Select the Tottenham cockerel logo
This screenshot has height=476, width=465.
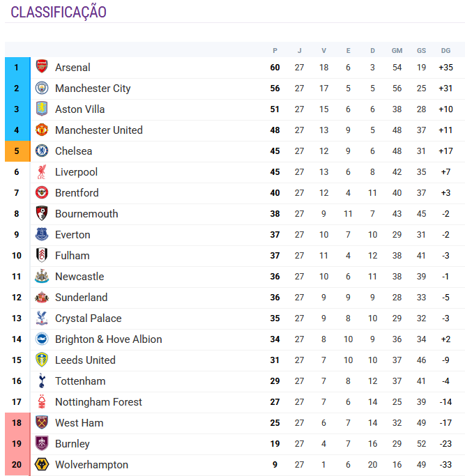42,381
